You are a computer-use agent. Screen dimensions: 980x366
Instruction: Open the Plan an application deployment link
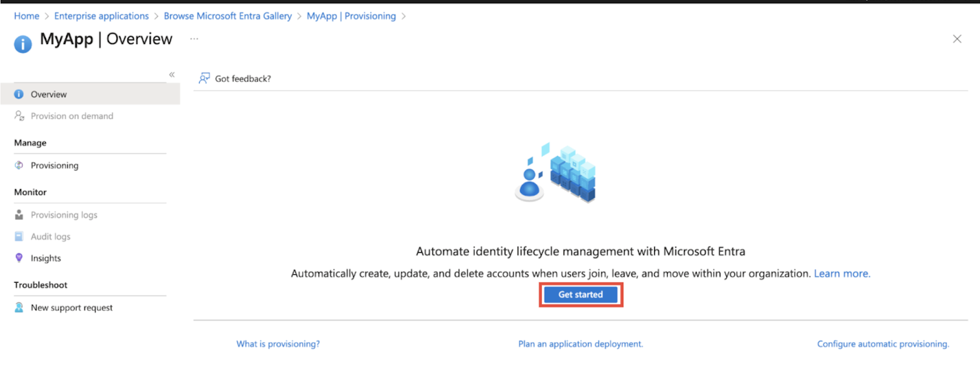[x=581, y=344]
